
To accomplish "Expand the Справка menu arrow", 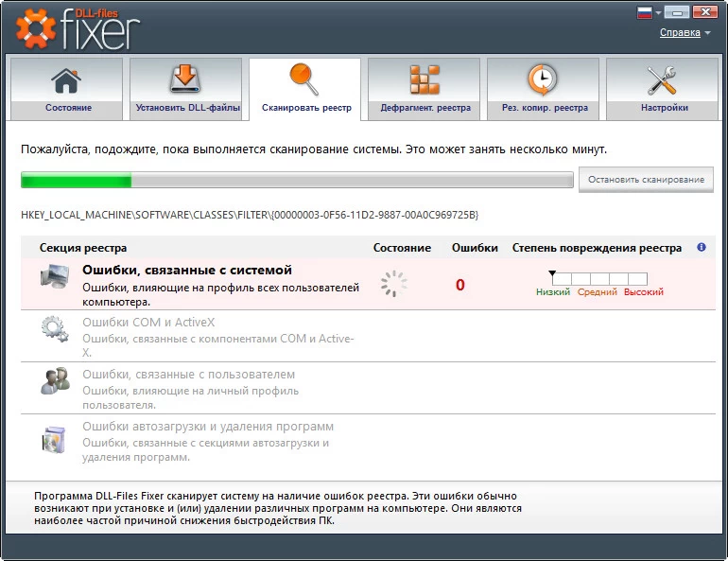I will coord(707,34).
